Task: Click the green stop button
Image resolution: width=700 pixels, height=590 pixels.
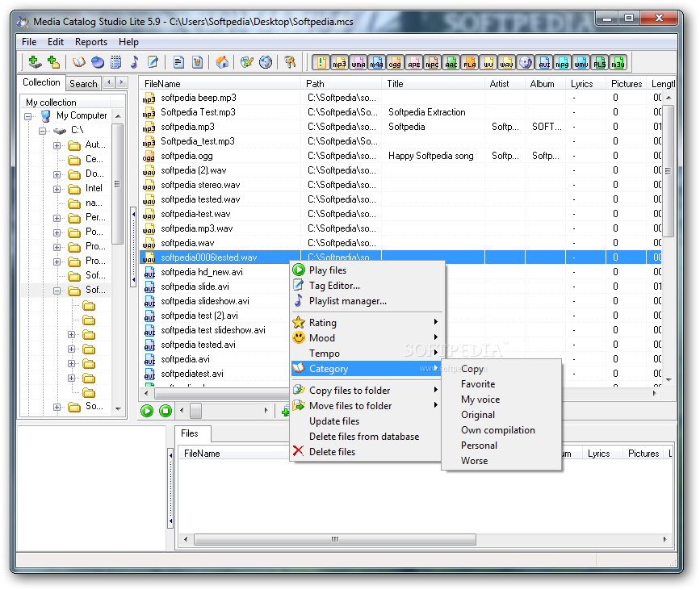Action: pyautogui.click(x=166, y=411)
